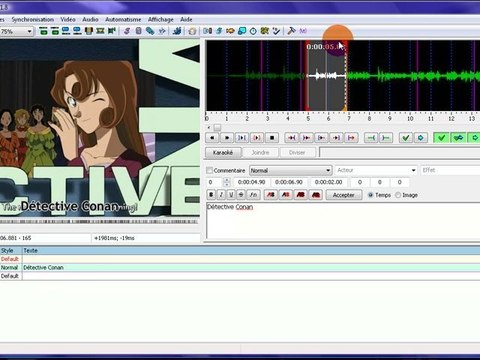
Task: Open the Audio menu
Action: (x=90, y=19)
